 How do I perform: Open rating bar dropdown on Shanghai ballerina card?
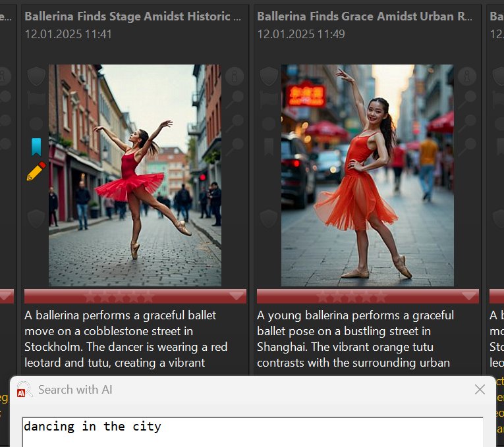(469, 296)
